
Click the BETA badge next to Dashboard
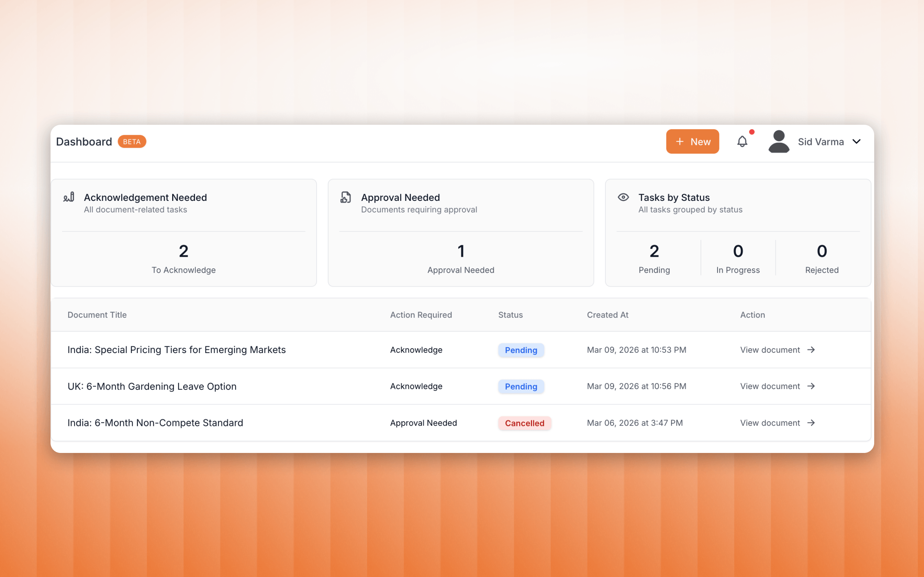(132, 142)
